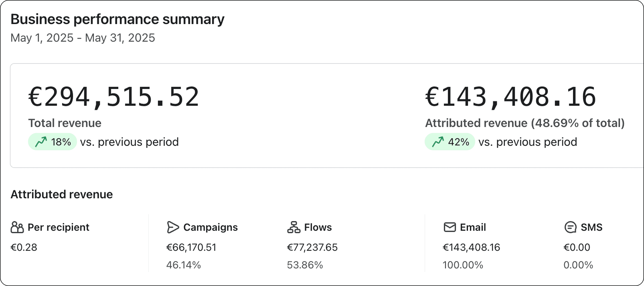Viewport: 644px width, 286px height.
Task: Click the €66,170.51 campaigns amount
Action: pyautogui.click(x=191, y=247)
